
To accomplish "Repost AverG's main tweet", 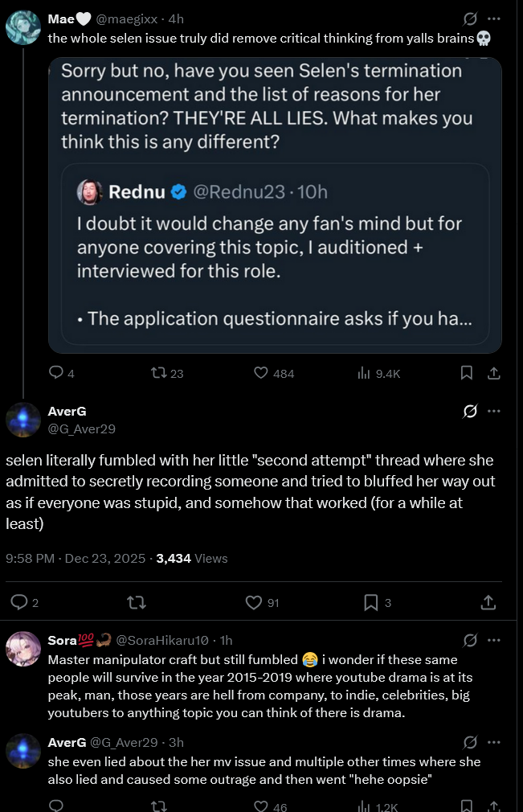I will (136, 602).
